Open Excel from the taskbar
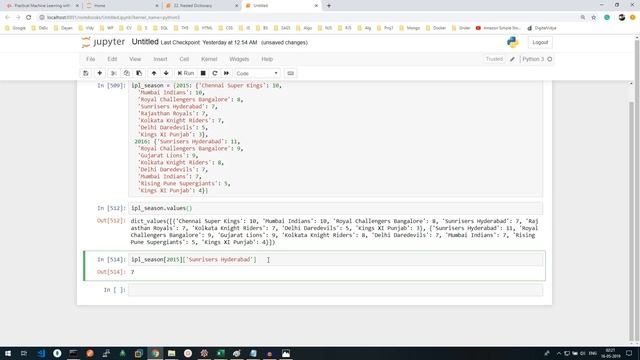Image resolution: width=640 pixels, height=360 pixels. click(220, 353)
